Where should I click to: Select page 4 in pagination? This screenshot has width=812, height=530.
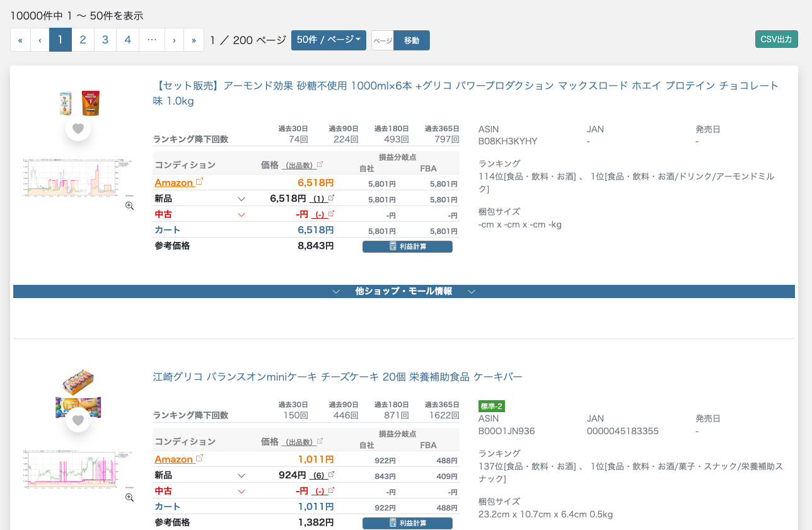point(127,40)
